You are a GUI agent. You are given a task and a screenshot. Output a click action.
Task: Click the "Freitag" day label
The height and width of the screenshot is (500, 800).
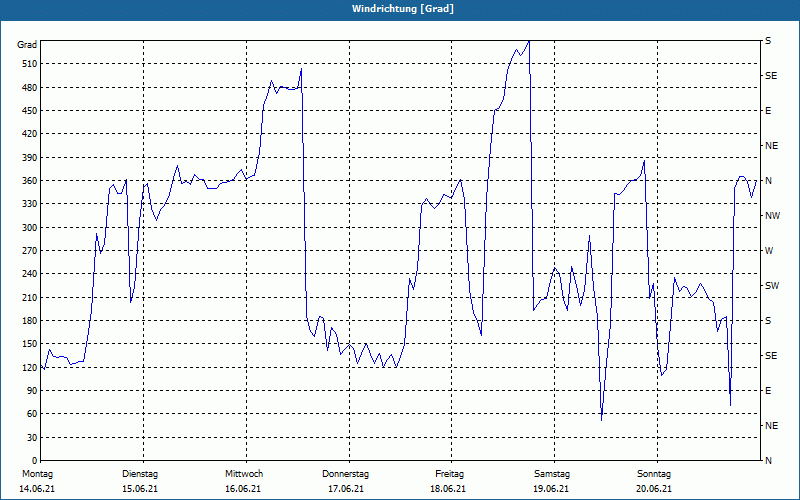[x=449, y=474]
